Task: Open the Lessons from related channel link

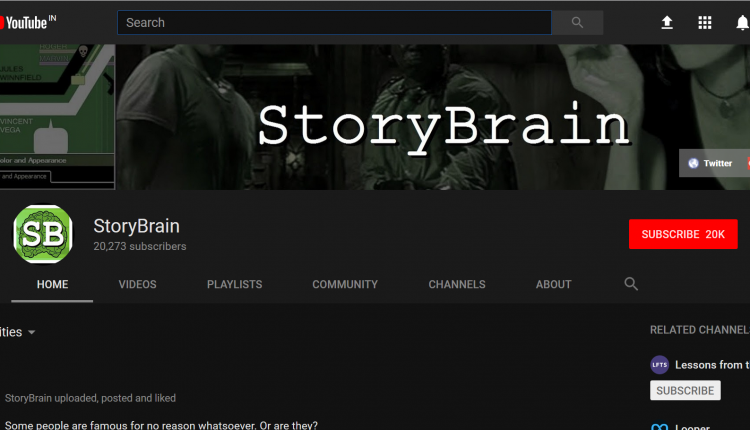Action: pyautogui.click(x=712, y=365)
